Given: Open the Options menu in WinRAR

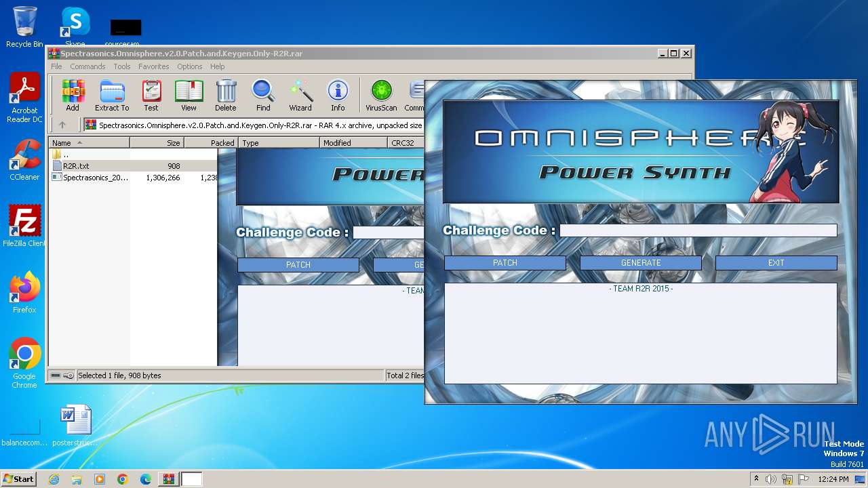Looking at the screenshot, I should click(190, 66).
